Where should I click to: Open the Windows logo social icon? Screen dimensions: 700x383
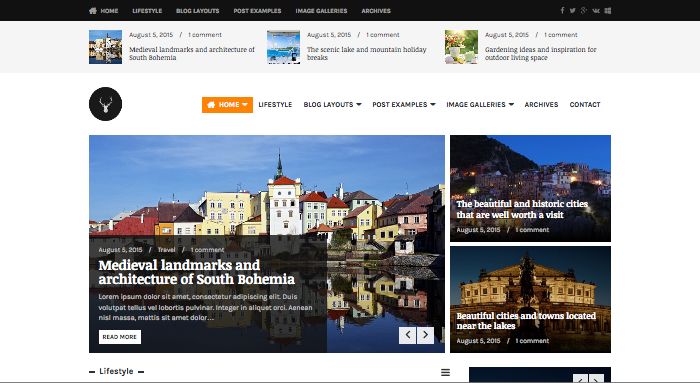(608, 10)
